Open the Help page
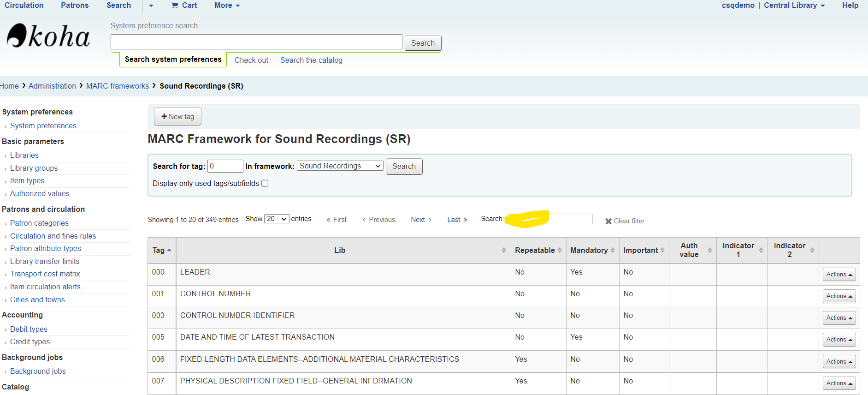Image resolution: width=868 pixels, height=395 pixels. 850,6
